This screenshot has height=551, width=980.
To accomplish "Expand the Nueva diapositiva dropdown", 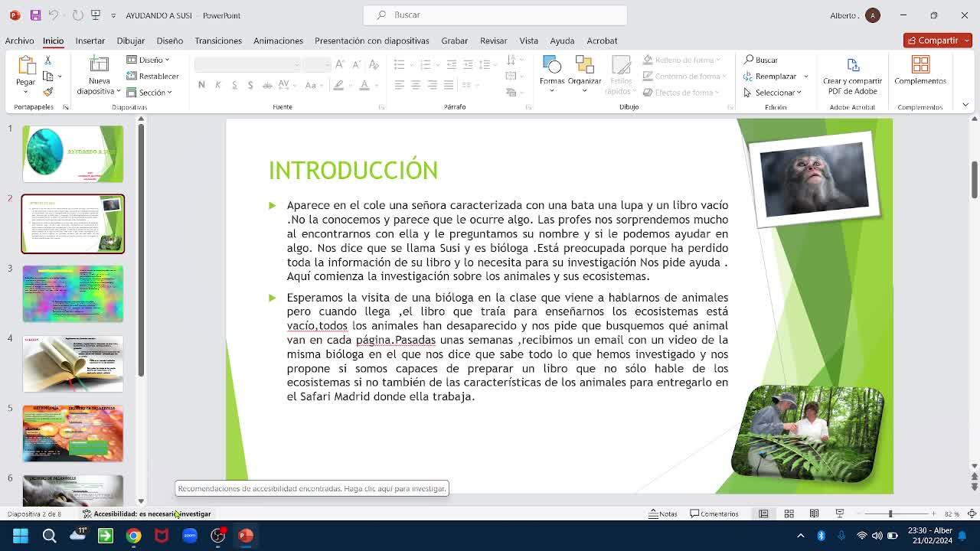I will [100, 91].
